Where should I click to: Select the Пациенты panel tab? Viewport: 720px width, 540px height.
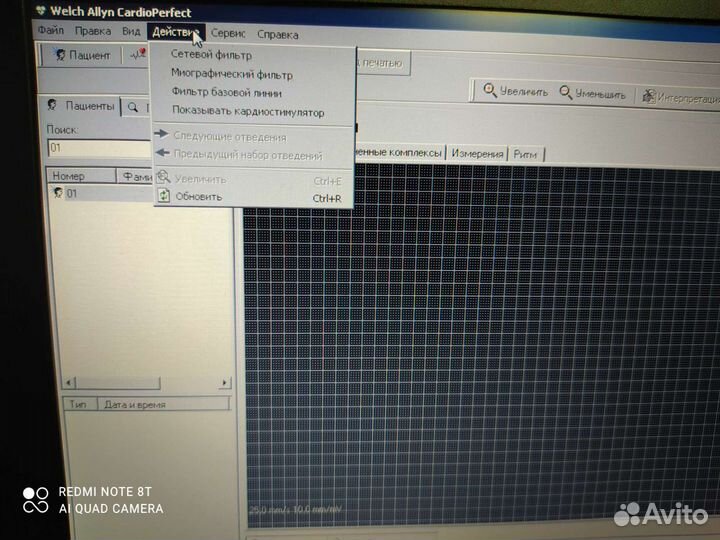point(82,106)
